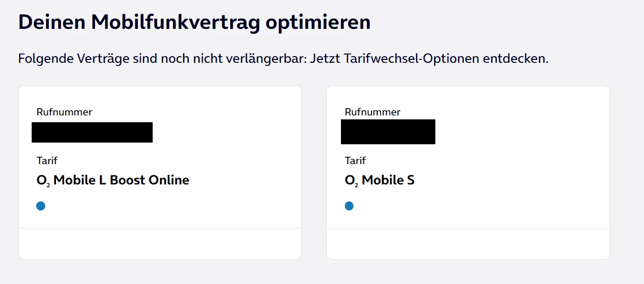Click the 'Jetzt Tarifwechsel-Optionen entdecken' text
The width and height of the screenshot is (644, 284).
(x=429, y=59)
